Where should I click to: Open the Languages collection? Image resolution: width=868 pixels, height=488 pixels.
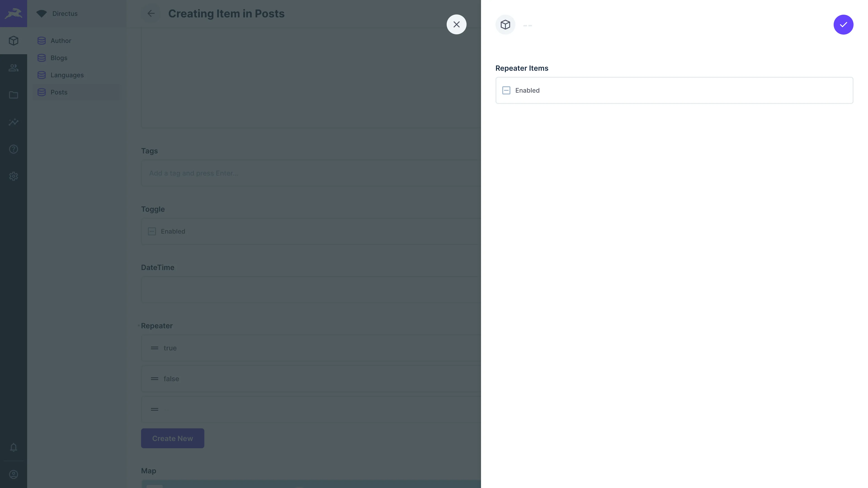click(67, 75)
